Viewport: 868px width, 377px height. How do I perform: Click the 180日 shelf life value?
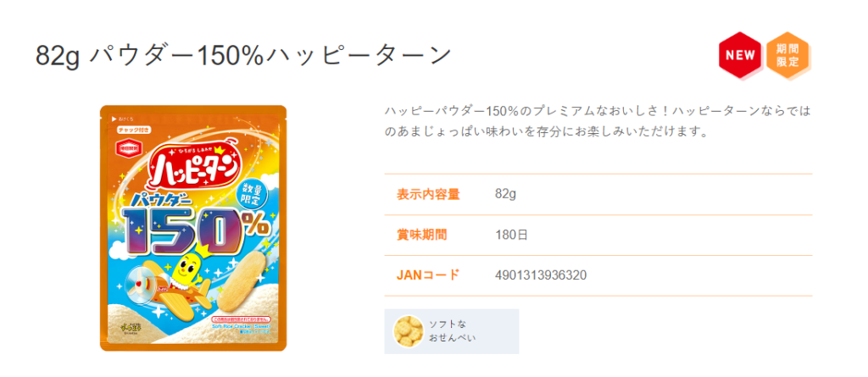(x=511, y=235)
